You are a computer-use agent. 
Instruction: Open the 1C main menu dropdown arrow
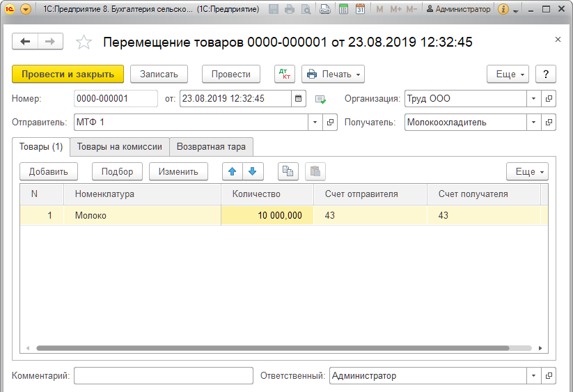[26, 9]
